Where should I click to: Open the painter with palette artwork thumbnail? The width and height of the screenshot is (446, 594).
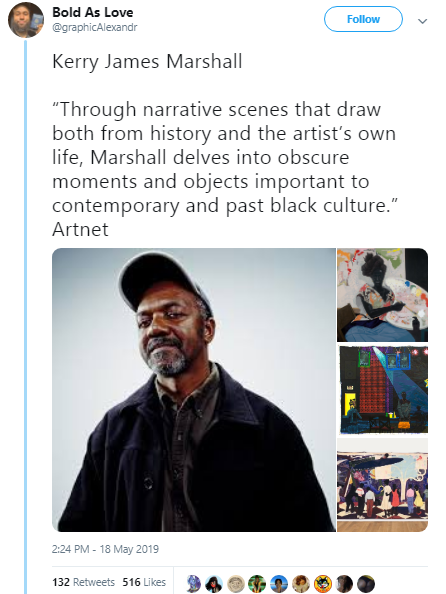[382, 295]
